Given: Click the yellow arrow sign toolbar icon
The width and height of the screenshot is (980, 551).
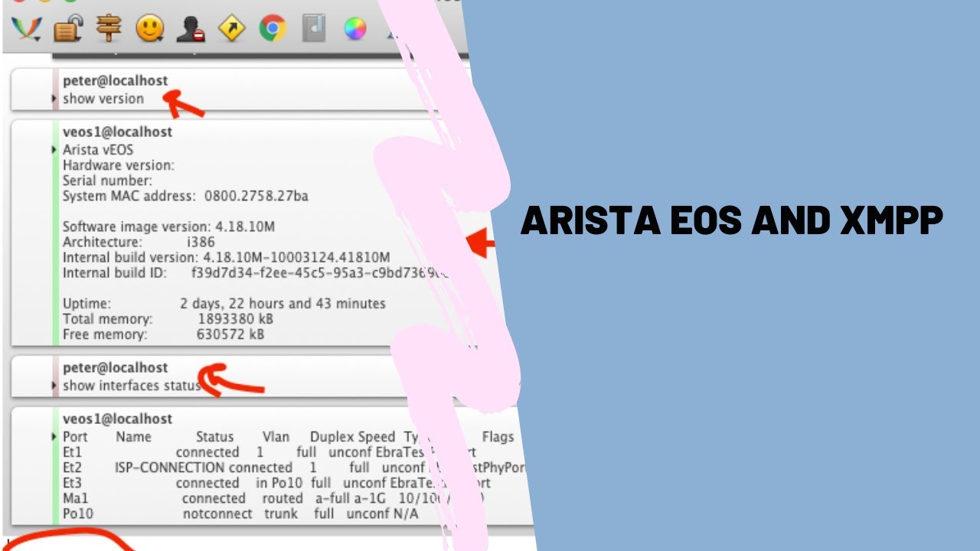Looking at the screenshot, I should (232, 28).
